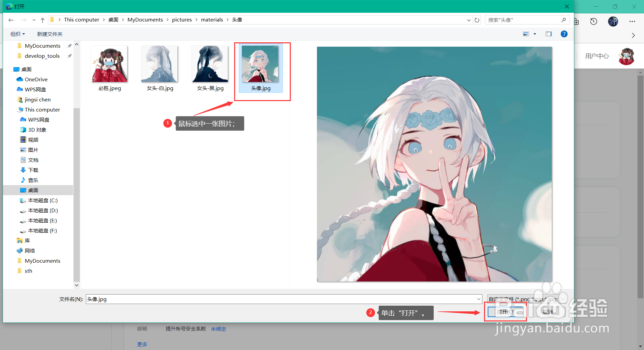Select 头像.jpg thumbnail

coord(261,69)
